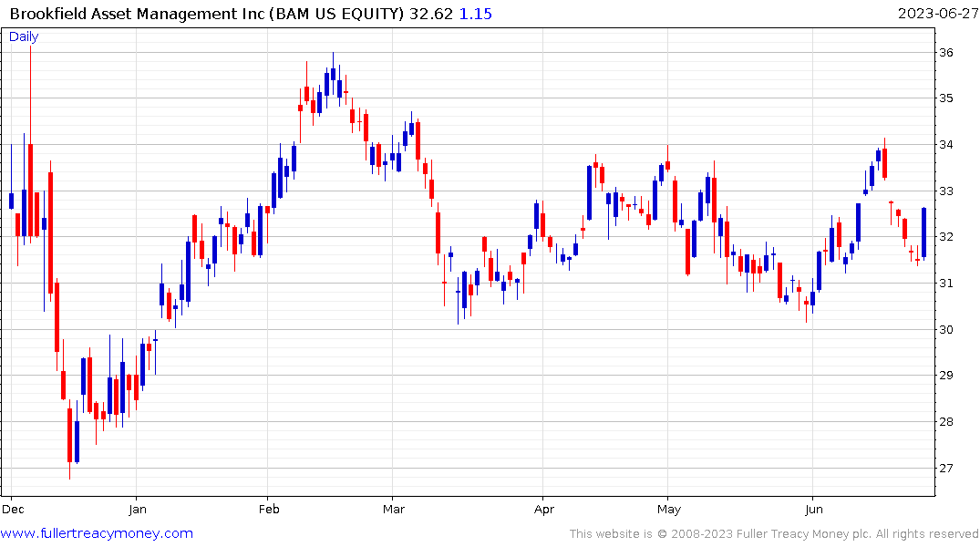Click the date 2023-06-27
This screenshot has width=980, height=547.
(938, 14)
